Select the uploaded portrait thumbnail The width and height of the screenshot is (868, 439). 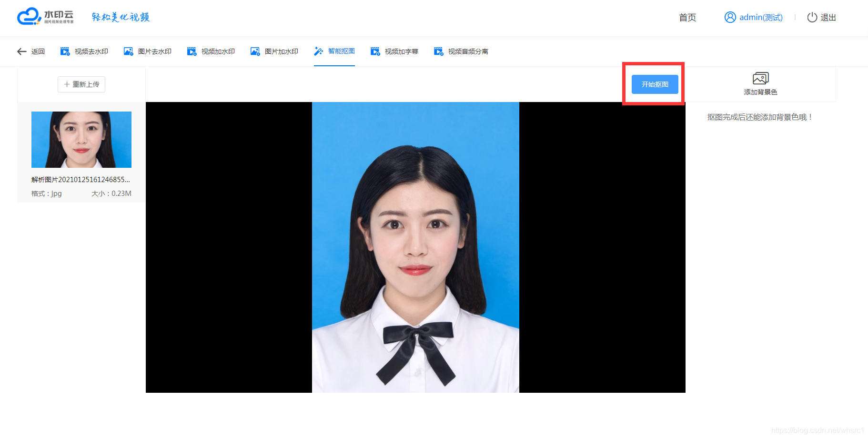tap(81, 140)
